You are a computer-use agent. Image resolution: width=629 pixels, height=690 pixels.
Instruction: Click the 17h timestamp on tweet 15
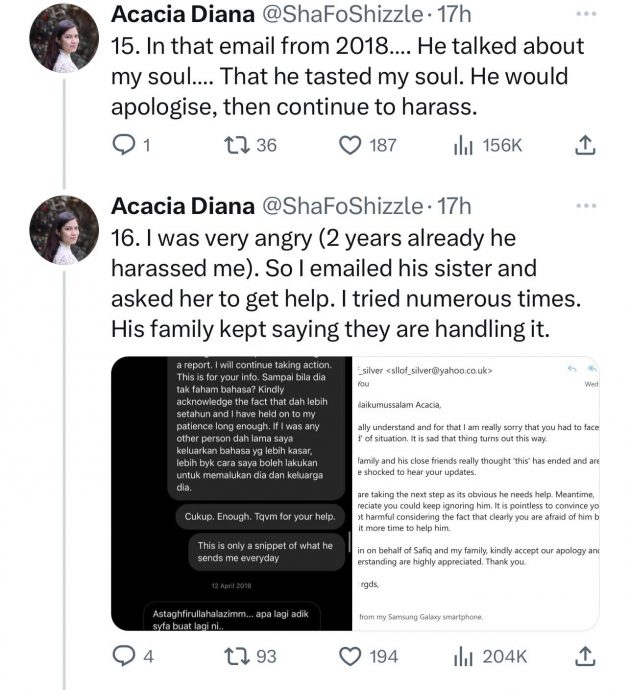point(455,16)
